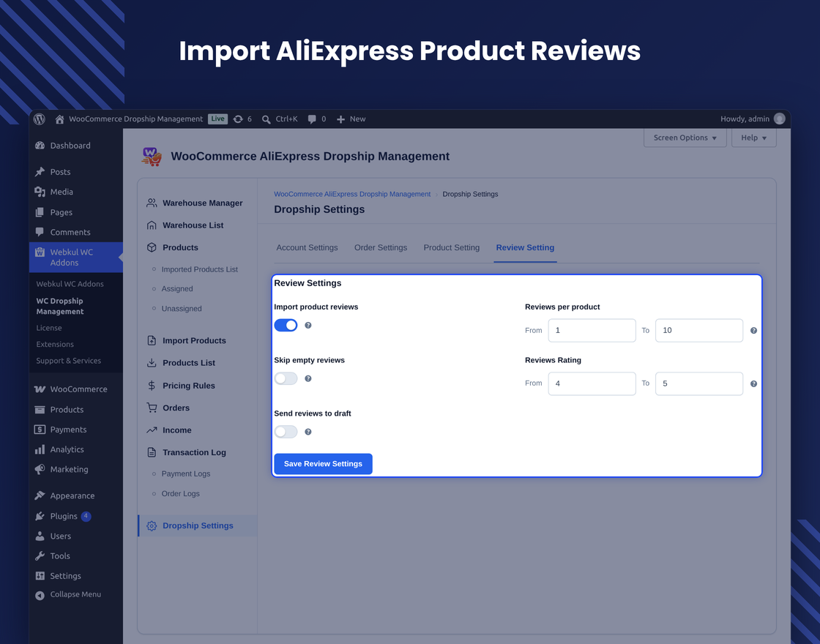
Task: Click WooCommerce logo icon in sidebar
Action: [x=40, y=389]
